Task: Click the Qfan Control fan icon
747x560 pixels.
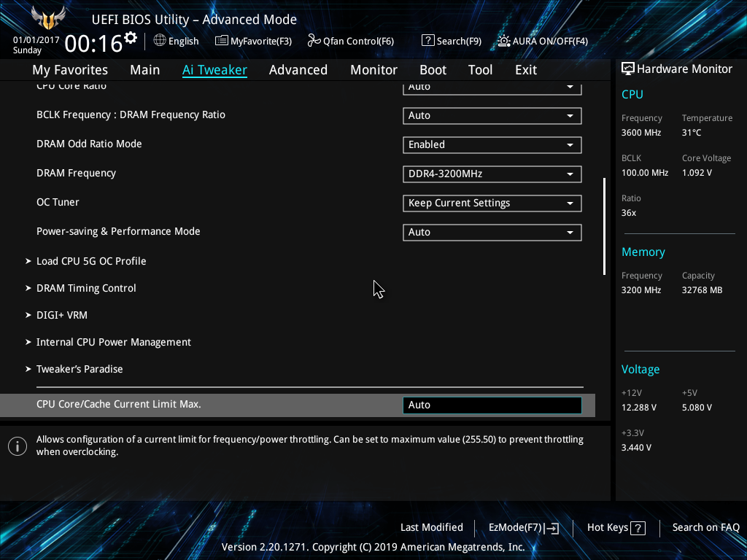Action: [x=314, y=41]
